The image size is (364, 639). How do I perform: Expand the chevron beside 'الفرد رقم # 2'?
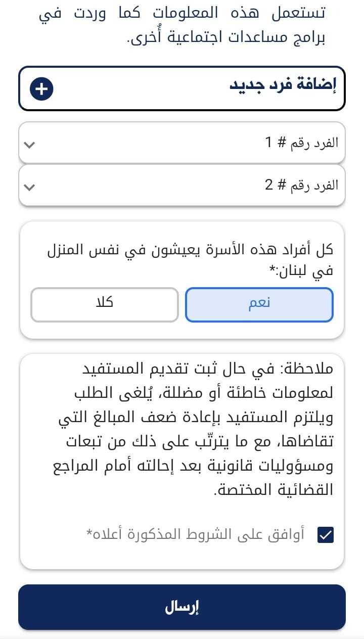click(x=29, y=187)
